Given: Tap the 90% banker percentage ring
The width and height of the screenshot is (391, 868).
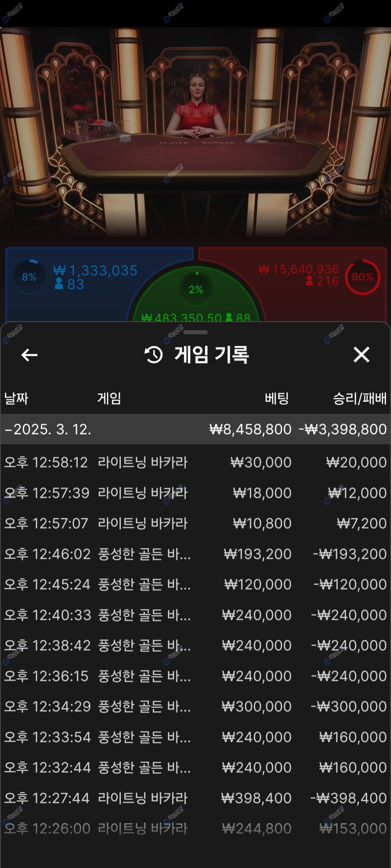Looking at the screenshot, I should [362, 277].
